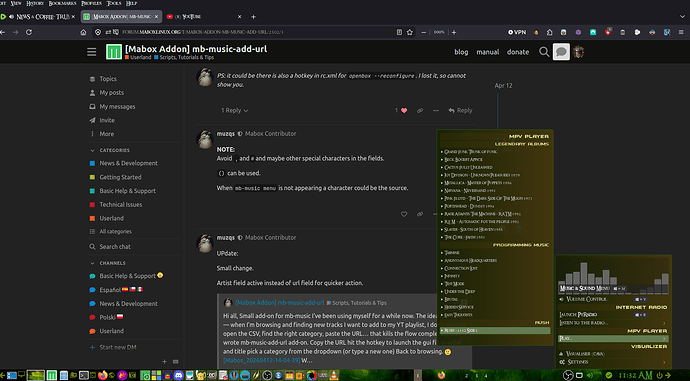Start new DM in sidebar
The image size is (690, 381).
click(x=113, y=347)
